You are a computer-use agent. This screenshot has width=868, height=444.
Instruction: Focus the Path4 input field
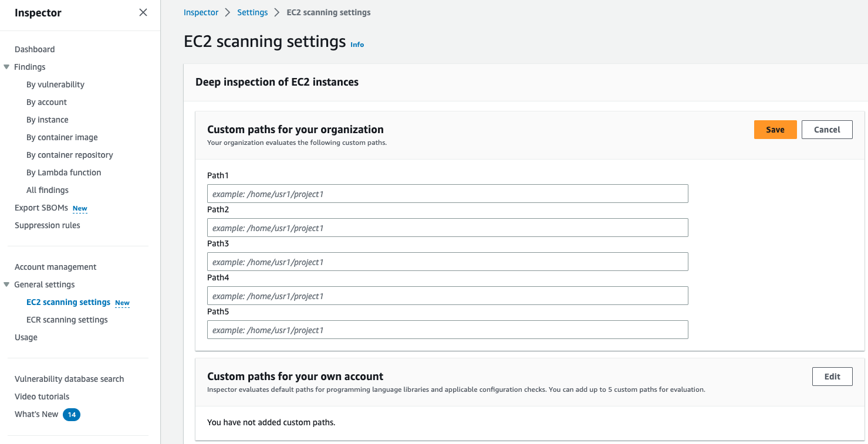pyautogui.click(x=448, y=296)
